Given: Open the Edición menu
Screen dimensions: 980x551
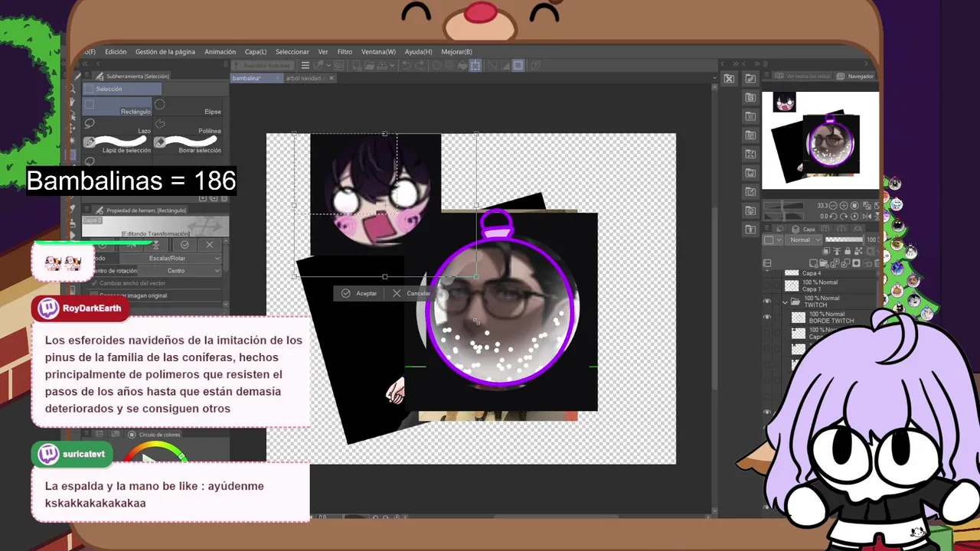Looking at the screenshot, I should pyautogui.click(x=116, y=52).
